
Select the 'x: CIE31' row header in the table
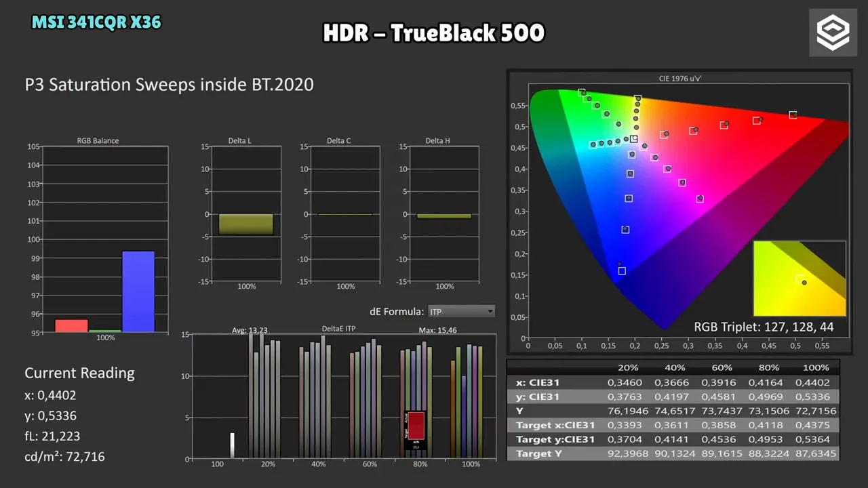click(x=538, y=382)
